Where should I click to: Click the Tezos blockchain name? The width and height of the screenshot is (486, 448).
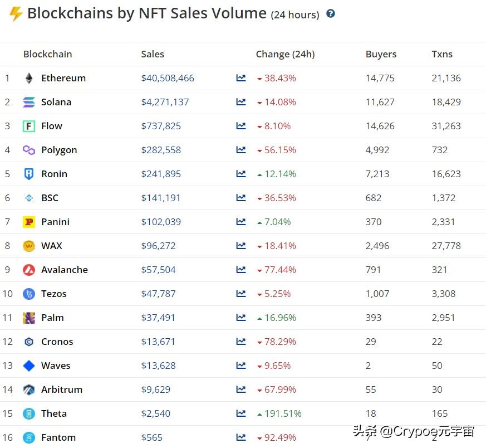pyautogui.click(x=53, y=294)
